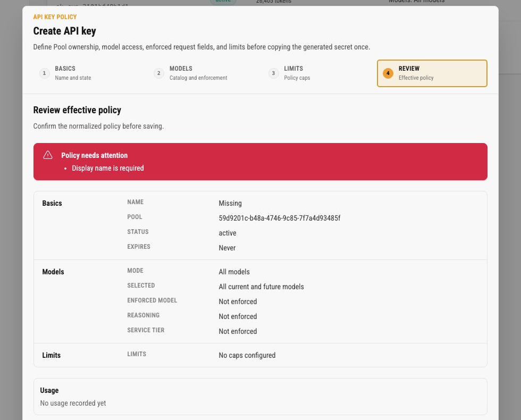Click the 'SERVICE TIER' field label

[146, 330]
